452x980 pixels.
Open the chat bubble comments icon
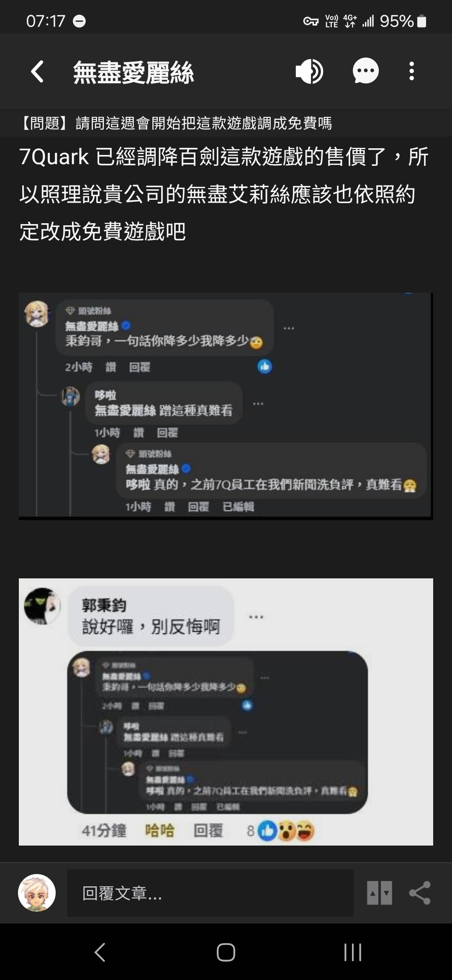coord(365,71)
